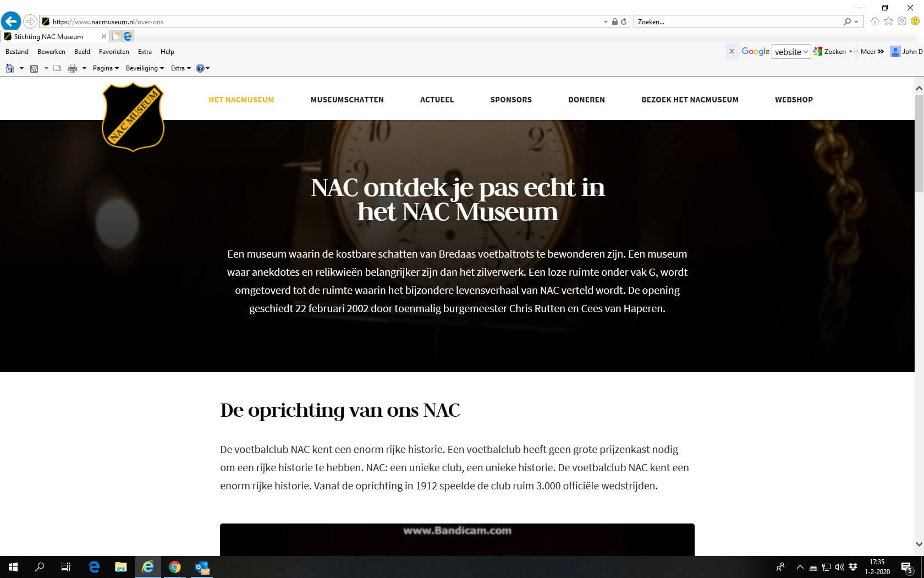924x578 pixels.
Task: Open the Bestand menu
Action: click(17, 52)
